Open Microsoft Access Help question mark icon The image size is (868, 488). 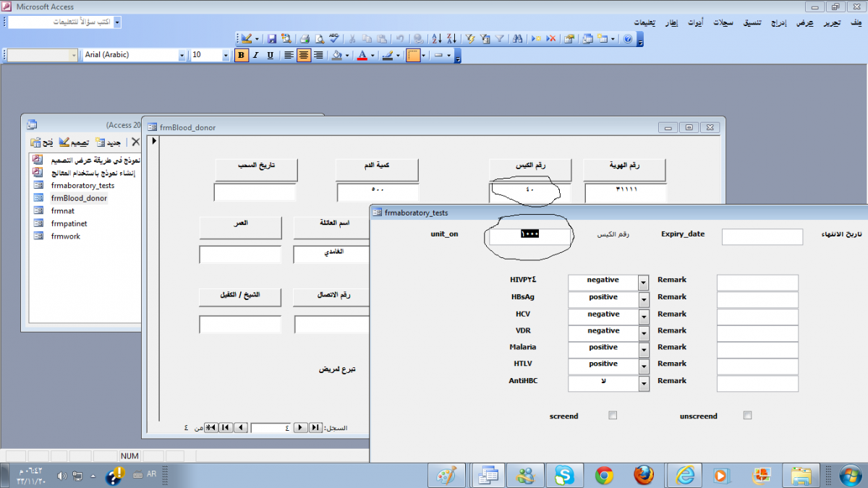click(627, 38)
